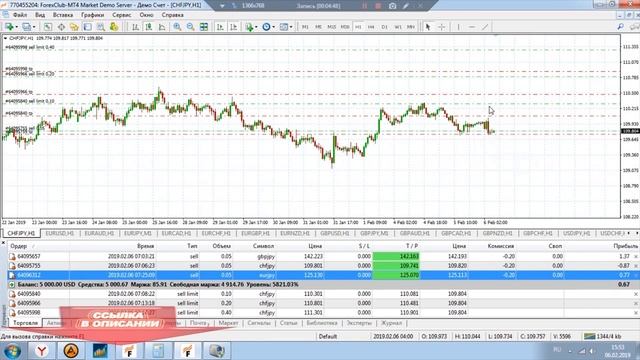Screen dimensions: 640x360
Task: Pause the screen recording
Action: (x=364, y=6)
